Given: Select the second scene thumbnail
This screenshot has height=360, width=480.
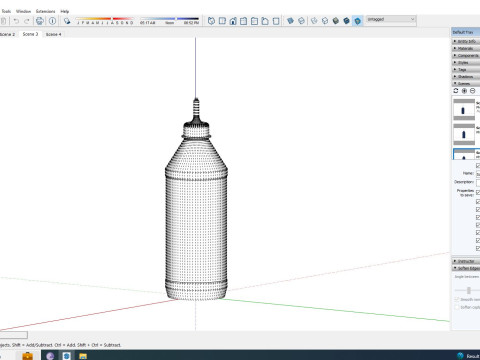Looking at the screenshot, I should point(464,134).
